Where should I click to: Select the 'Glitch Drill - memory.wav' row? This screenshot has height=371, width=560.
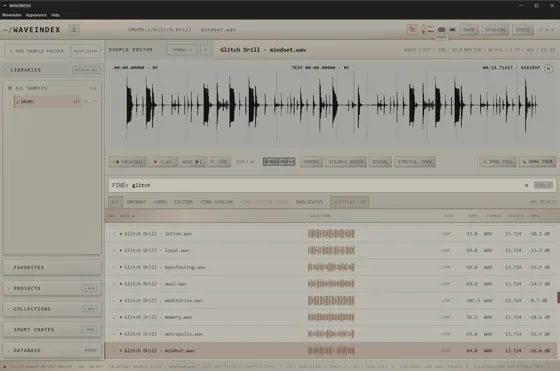coord(332,317)
